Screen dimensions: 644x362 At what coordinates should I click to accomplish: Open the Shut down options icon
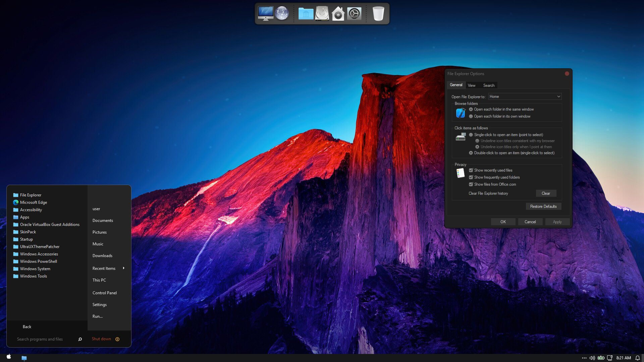(117, 339)
